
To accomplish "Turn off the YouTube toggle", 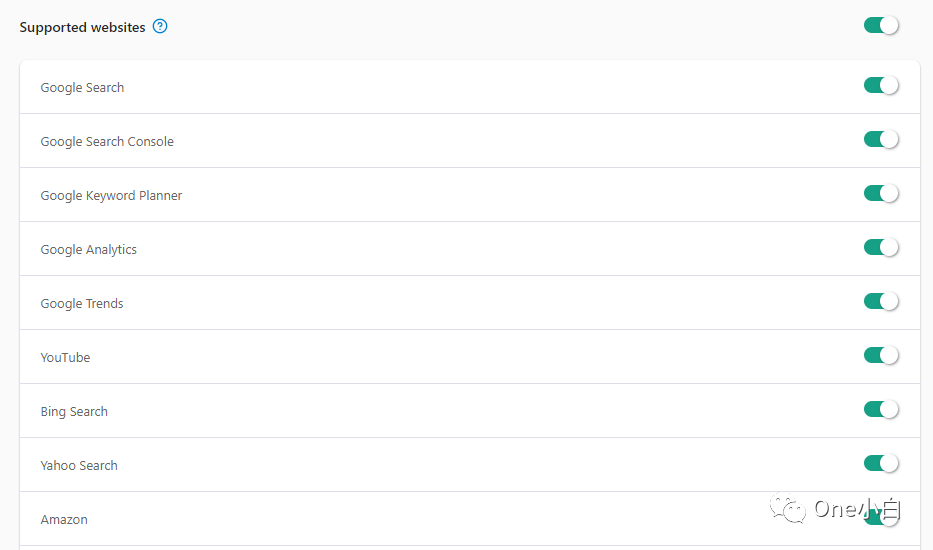I will (881, 355).
